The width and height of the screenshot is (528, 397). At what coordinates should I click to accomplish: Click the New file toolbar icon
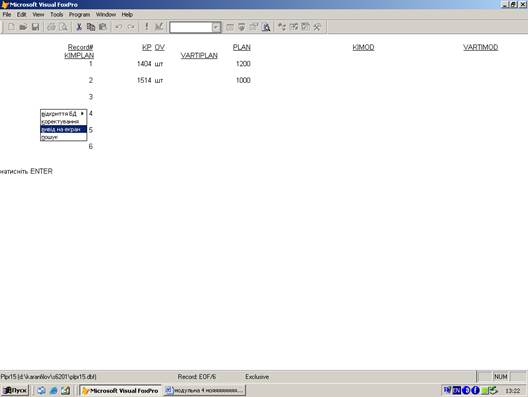(11, 27)
